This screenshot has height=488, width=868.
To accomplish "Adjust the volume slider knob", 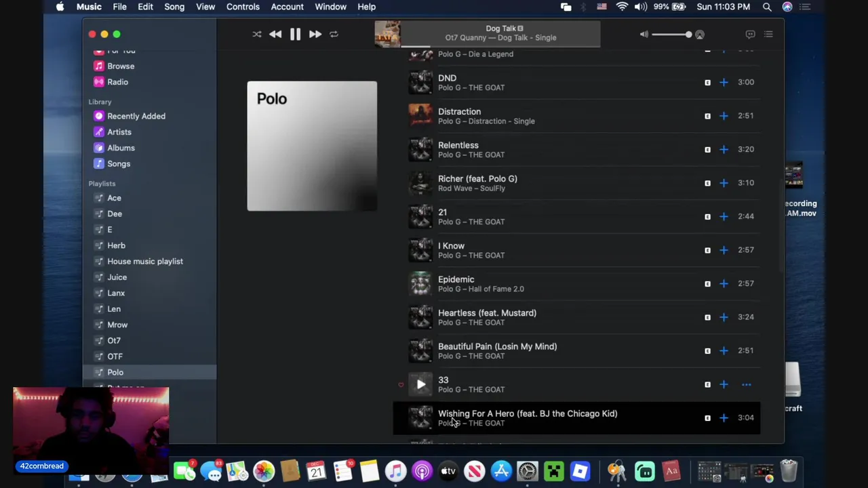I will pos(688,35).
